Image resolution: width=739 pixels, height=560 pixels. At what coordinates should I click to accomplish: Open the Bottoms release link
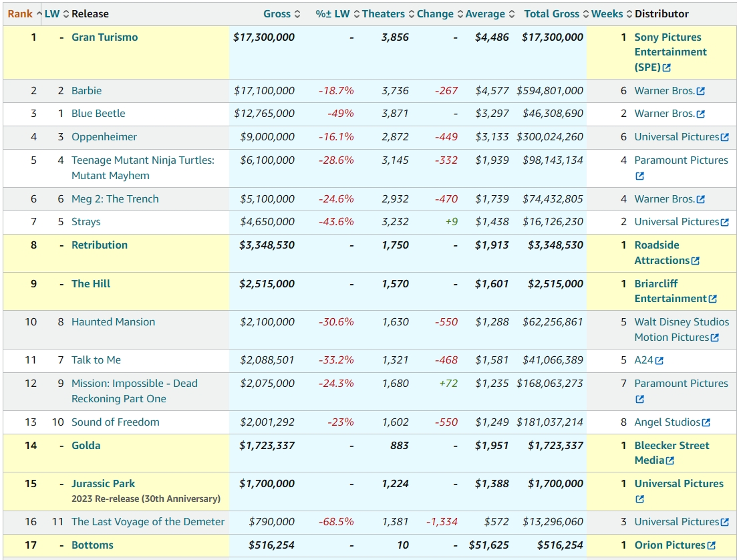click(92, 545)
